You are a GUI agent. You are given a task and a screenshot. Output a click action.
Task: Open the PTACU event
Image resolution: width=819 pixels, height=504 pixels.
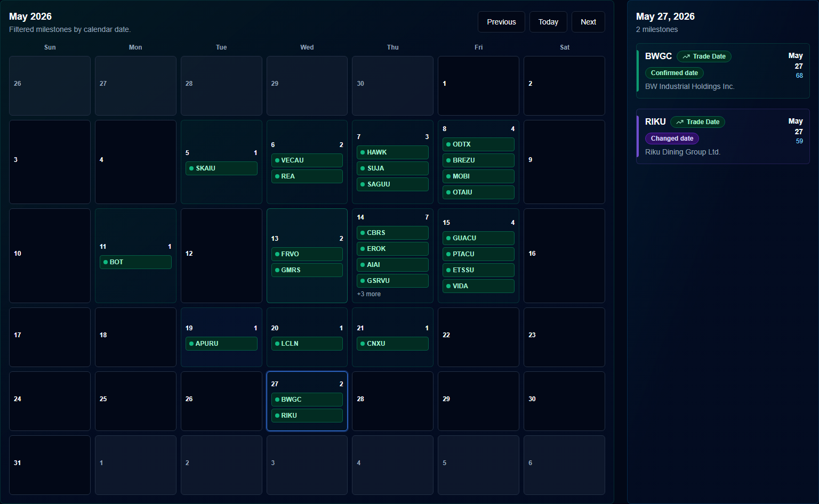(478, 254)
